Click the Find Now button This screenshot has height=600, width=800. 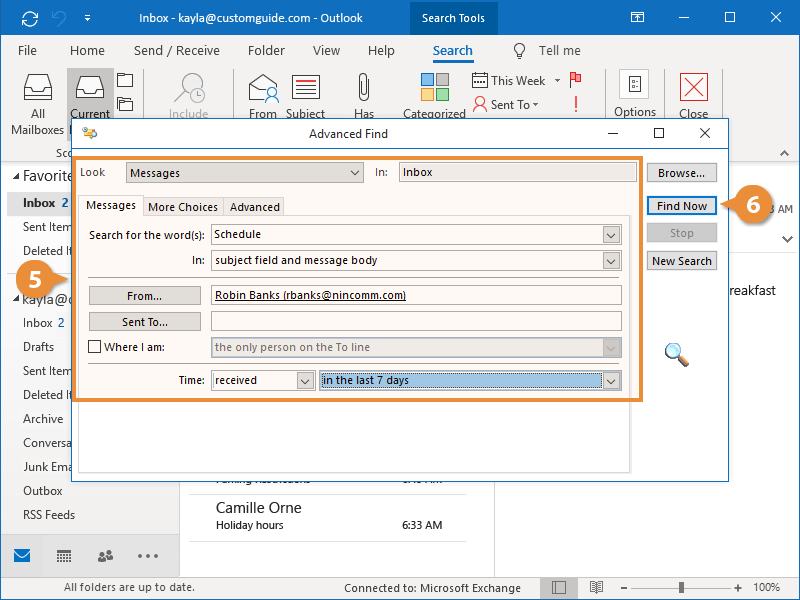coord(682,206)
